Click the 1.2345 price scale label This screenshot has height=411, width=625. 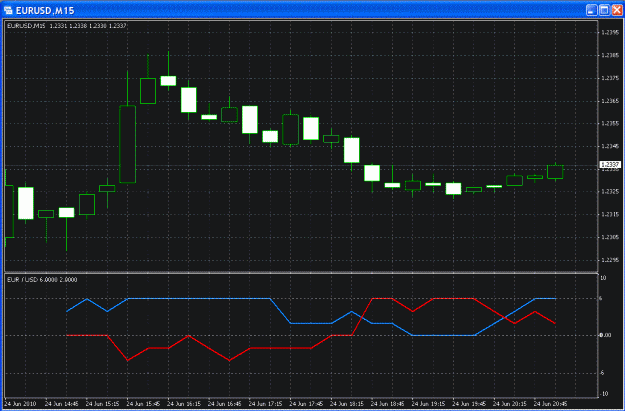pos(610,146)
